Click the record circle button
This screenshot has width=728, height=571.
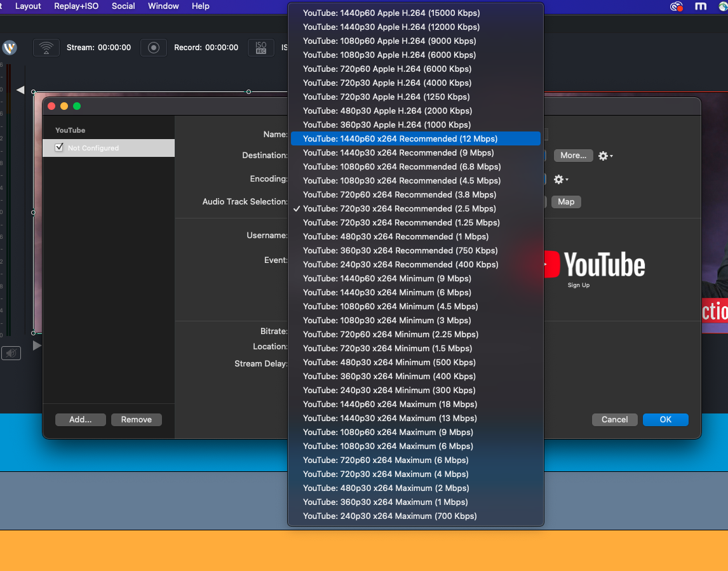coord(154,48)
